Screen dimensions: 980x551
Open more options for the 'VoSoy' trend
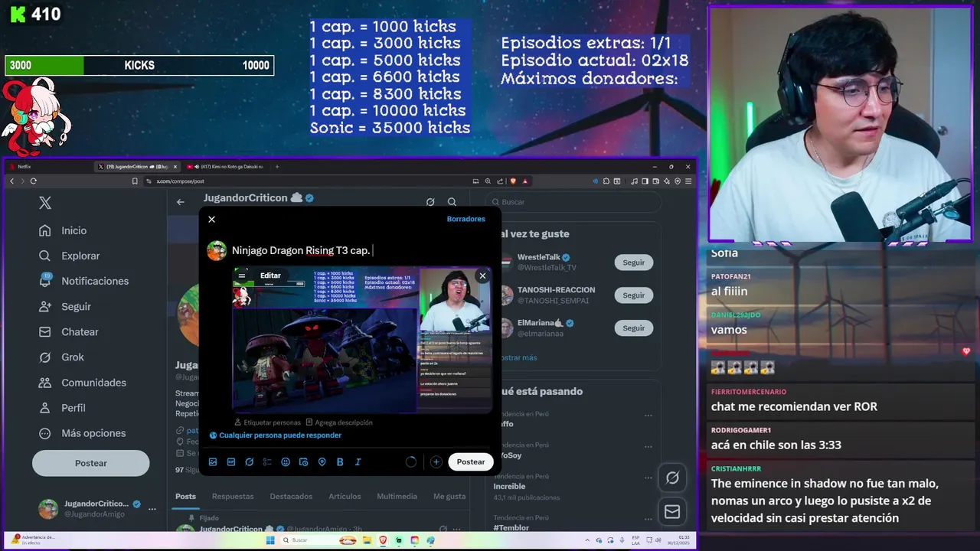point(648,446)
